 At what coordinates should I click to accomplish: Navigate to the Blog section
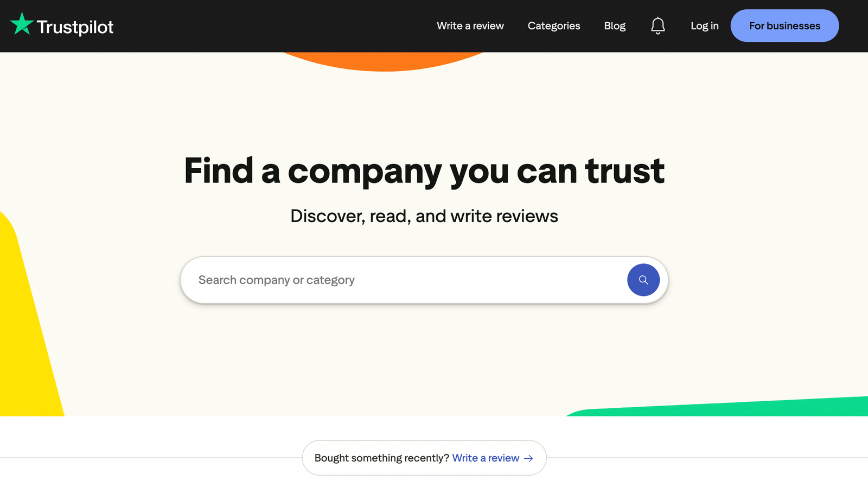click(x=614, y=26)
